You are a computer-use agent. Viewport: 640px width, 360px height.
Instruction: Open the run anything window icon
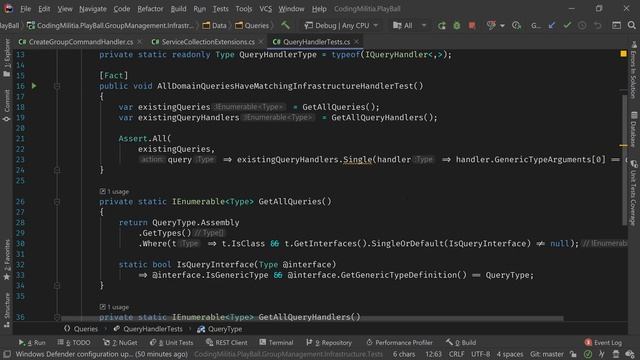coord(616,26)
